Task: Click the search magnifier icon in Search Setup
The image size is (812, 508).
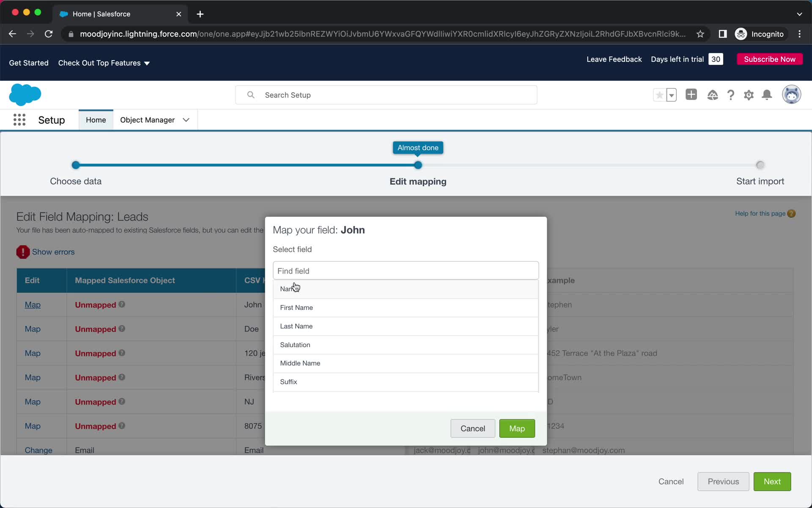Action: click(251, 95)
